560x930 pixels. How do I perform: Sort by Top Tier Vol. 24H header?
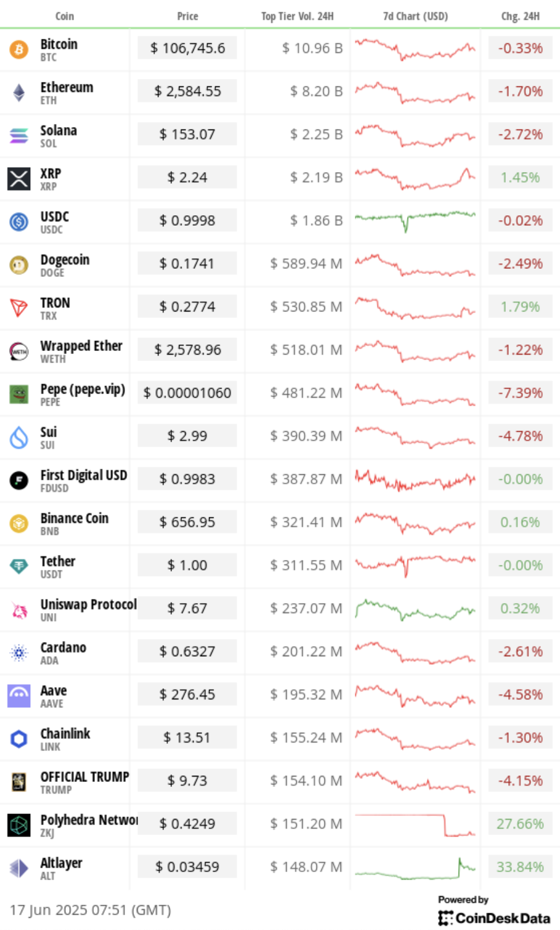pos(297,16)
